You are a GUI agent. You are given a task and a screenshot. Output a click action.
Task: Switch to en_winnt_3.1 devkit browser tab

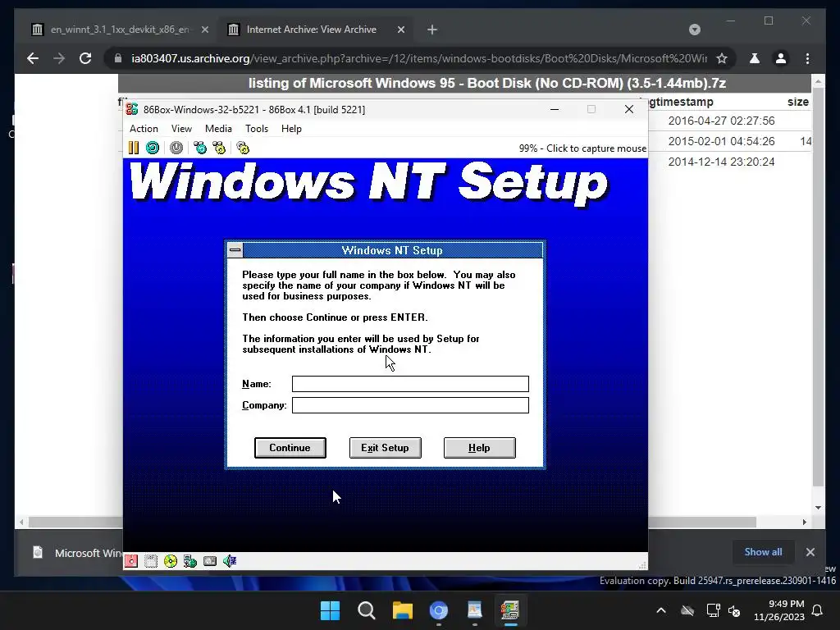(x=119, y=30)
